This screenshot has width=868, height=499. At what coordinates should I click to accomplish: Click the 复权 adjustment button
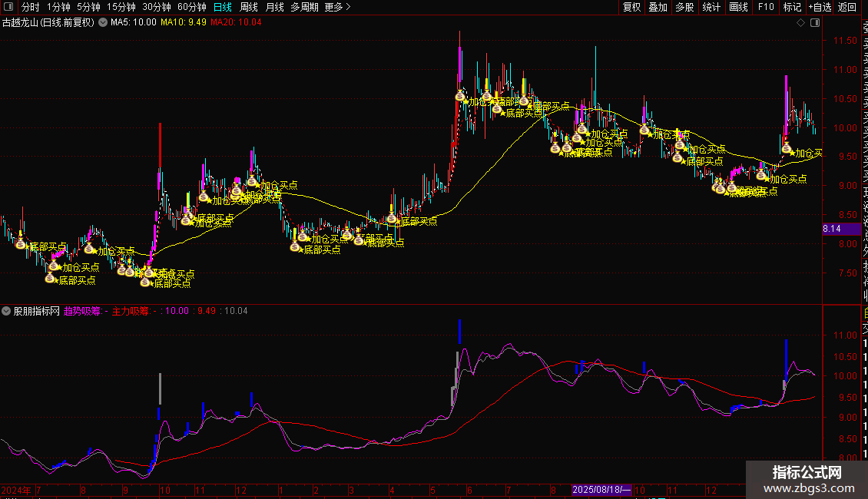click(631, 7)
